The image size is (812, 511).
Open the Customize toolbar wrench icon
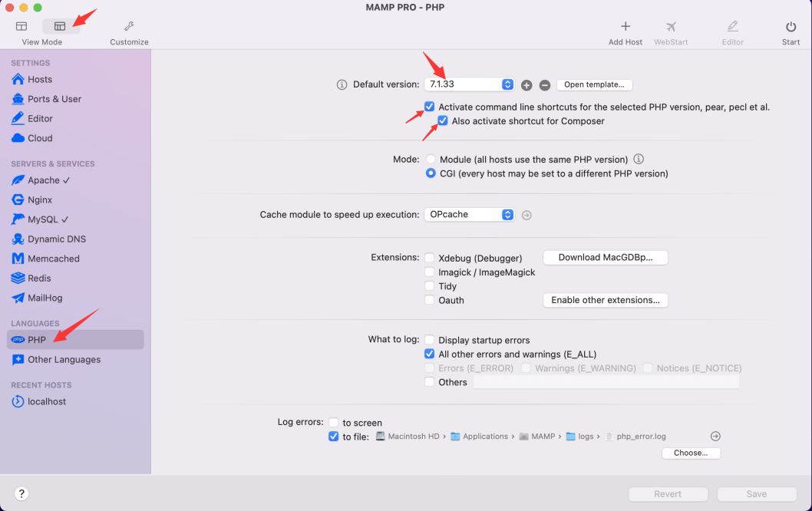pos(129,27)
